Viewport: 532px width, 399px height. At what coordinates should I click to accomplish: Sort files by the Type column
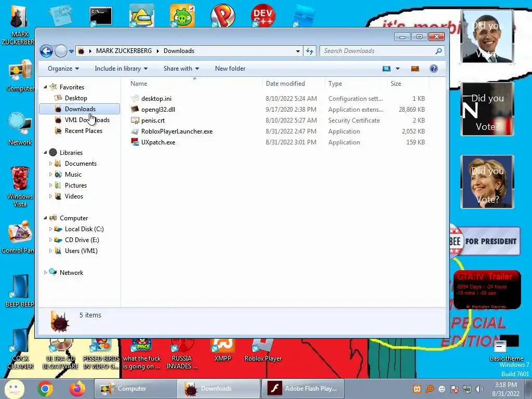point(356,84)
